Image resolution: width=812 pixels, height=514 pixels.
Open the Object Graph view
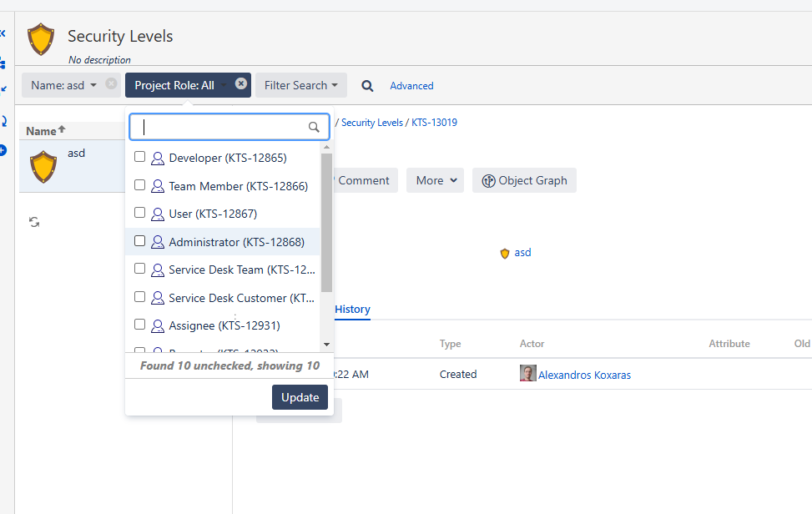click(524, 180)
